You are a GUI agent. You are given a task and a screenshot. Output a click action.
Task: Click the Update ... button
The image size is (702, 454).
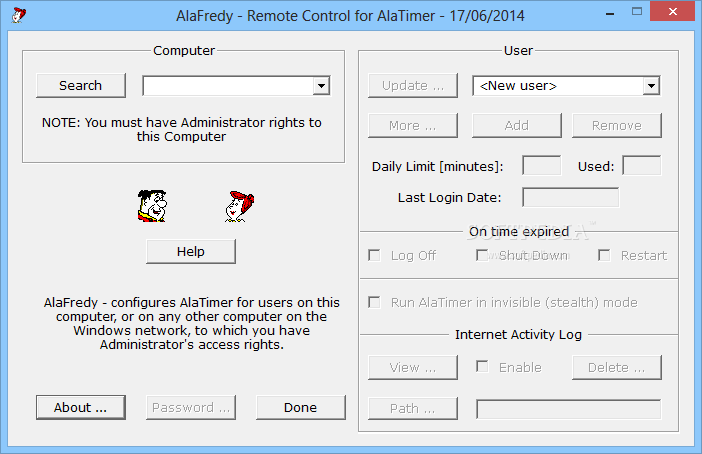413,85
